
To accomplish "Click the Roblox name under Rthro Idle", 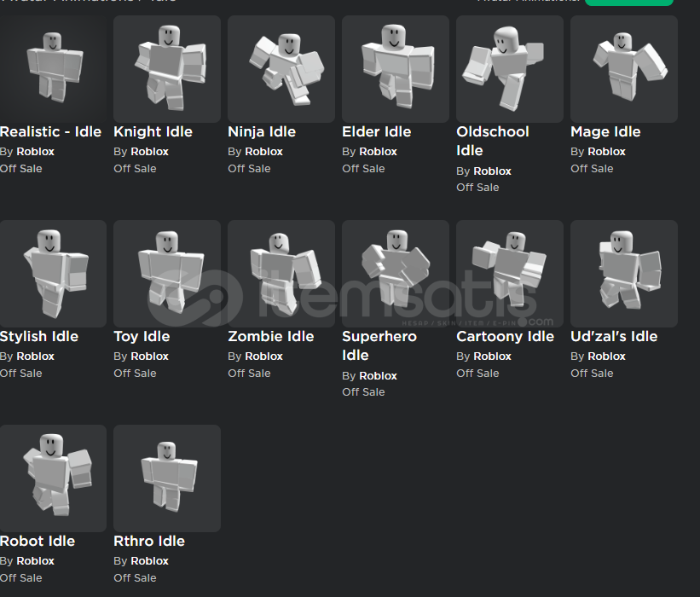I will [x=149, y=561].
